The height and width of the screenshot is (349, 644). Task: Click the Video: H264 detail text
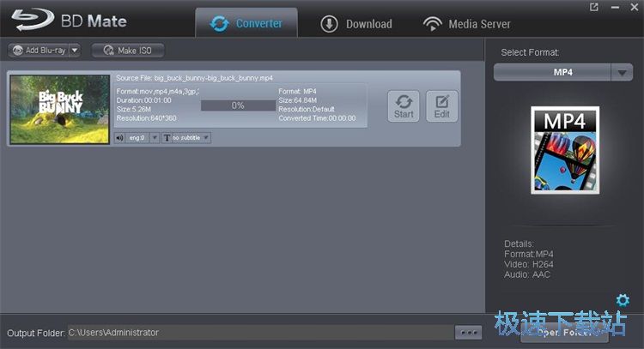(529, 264)
